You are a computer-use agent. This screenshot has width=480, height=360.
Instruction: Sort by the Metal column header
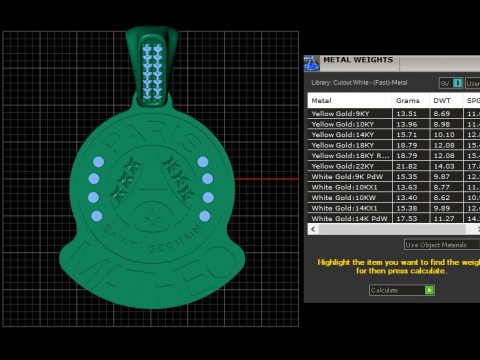[349, 101]
